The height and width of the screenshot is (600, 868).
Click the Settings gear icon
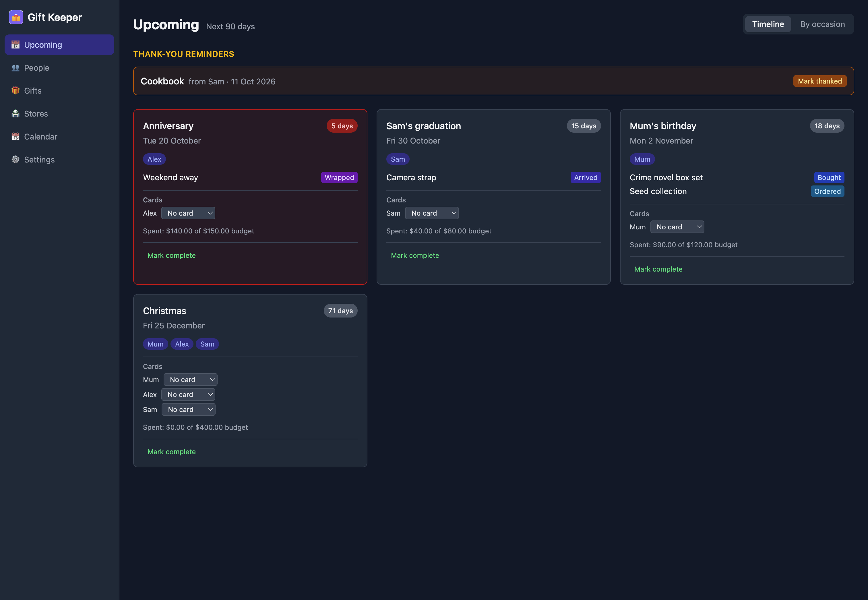[x=15, y=159]
